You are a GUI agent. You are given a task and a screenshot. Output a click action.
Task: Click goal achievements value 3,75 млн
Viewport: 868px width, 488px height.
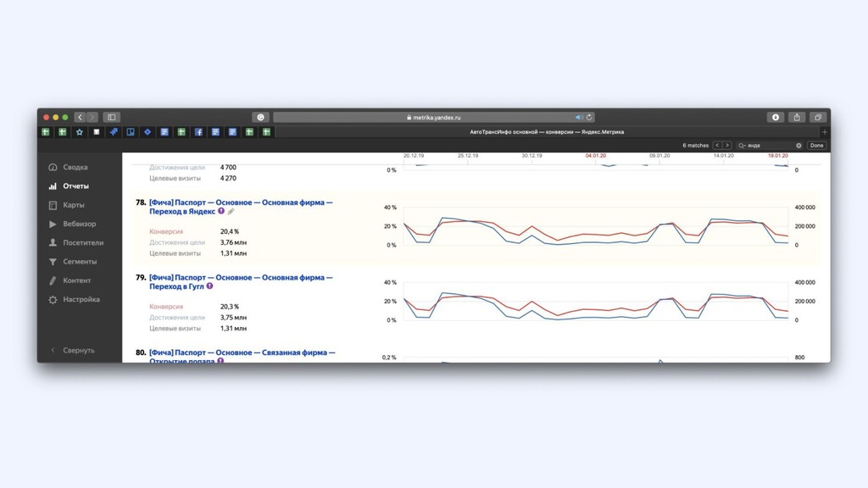point(234,318)
